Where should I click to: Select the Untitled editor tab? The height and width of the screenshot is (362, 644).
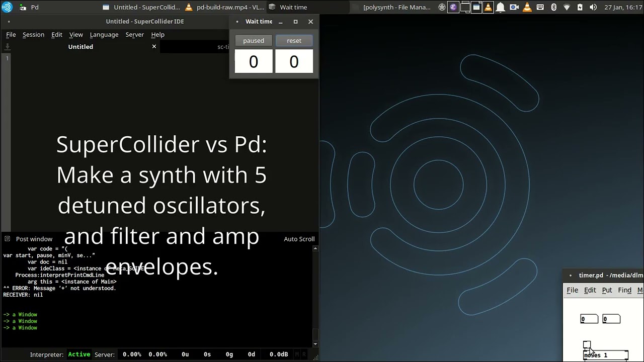(x=80, y=47)
